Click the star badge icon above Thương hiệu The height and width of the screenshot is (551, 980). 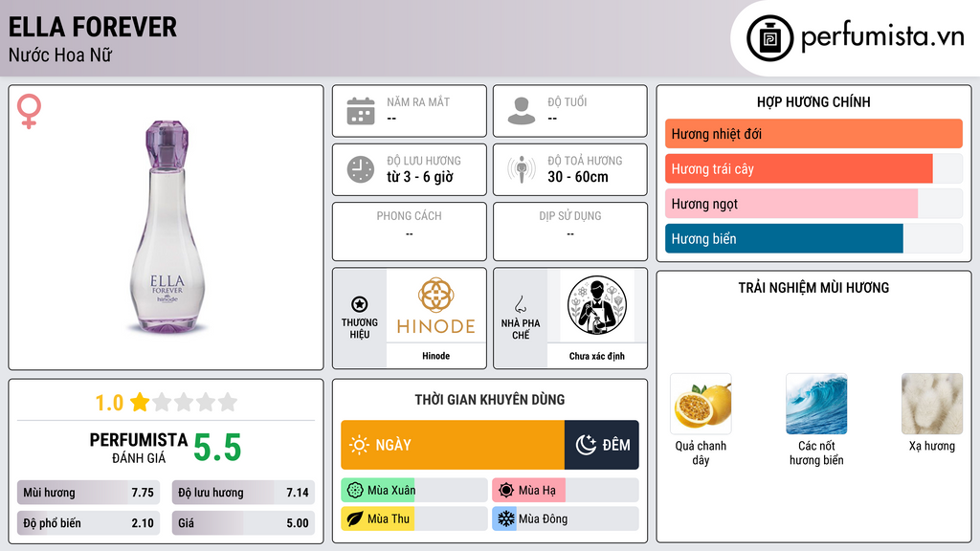360,304
